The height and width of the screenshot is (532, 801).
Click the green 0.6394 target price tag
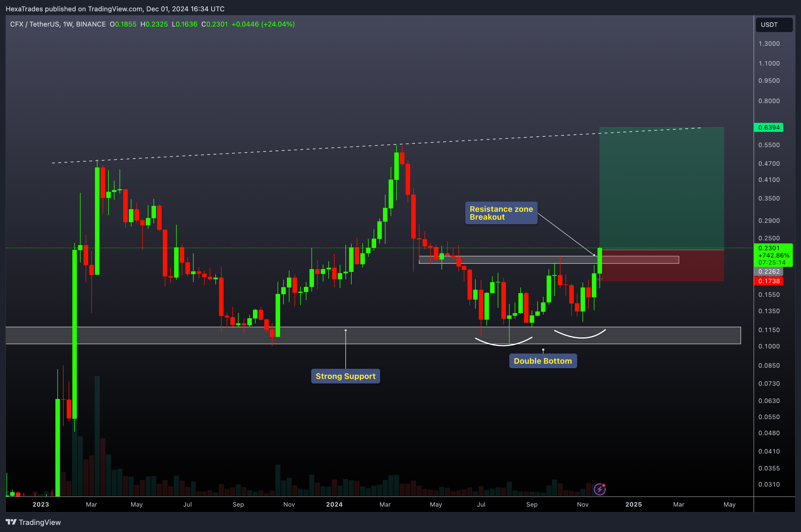point(769,128)
